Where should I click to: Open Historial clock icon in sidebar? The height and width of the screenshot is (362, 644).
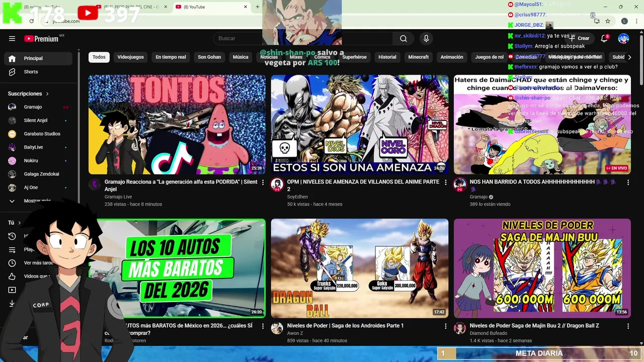tap(12, 236)
